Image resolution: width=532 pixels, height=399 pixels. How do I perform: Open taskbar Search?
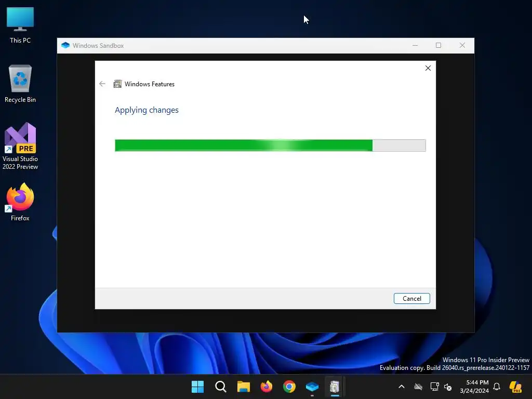(x=220, y=387)
